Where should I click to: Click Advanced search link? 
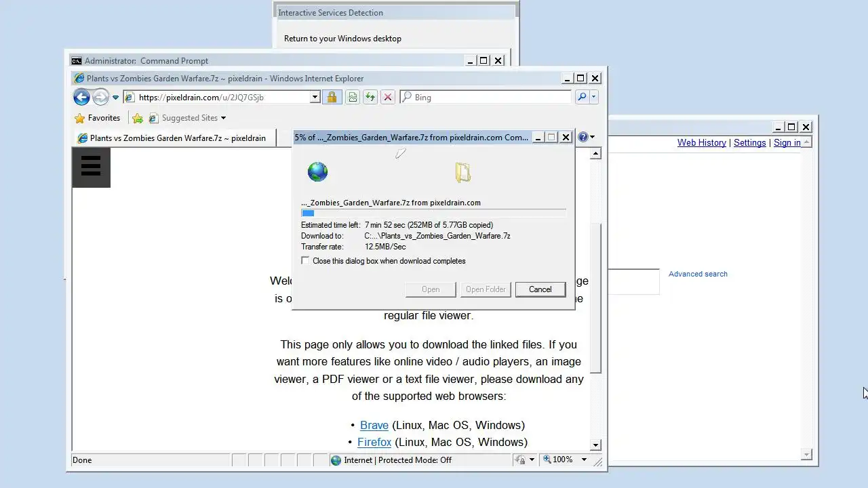pos(698,274)
